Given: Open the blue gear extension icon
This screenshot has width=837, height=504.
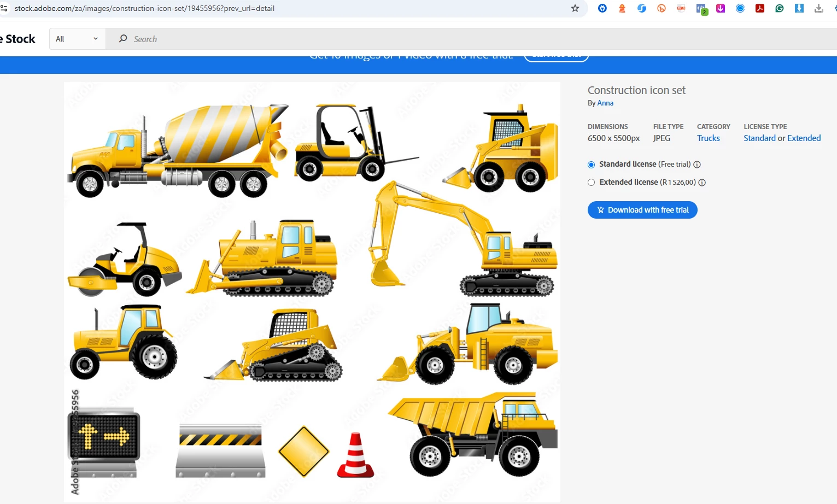Looking at the screenshot, I should pos(602,8).
